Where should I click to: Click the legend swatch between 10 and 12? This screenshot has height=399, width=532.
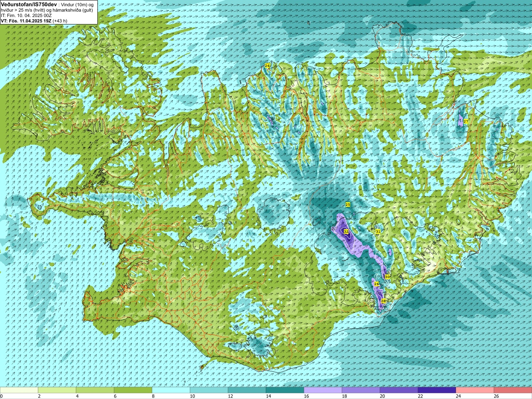point(209,390)
